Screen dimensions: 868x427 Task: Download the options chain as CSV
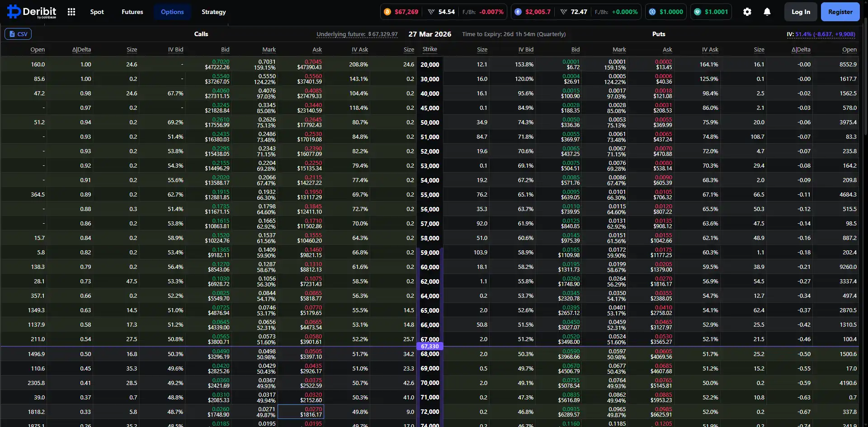pos(18,34)
